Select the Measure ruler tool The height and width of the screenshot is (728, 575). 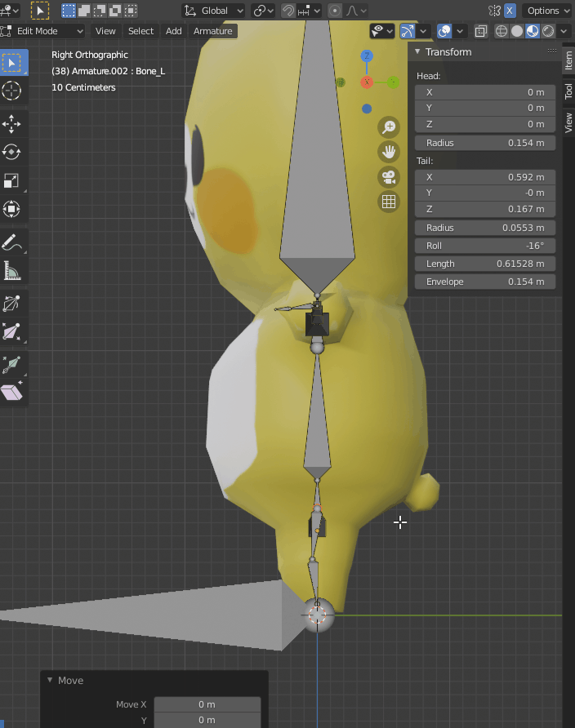tap(11, 270)
